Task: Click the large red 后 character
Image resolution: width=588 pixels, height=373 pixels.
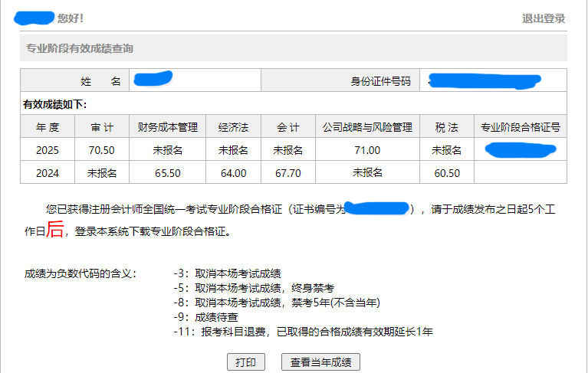Action: (x=55, y=230)
